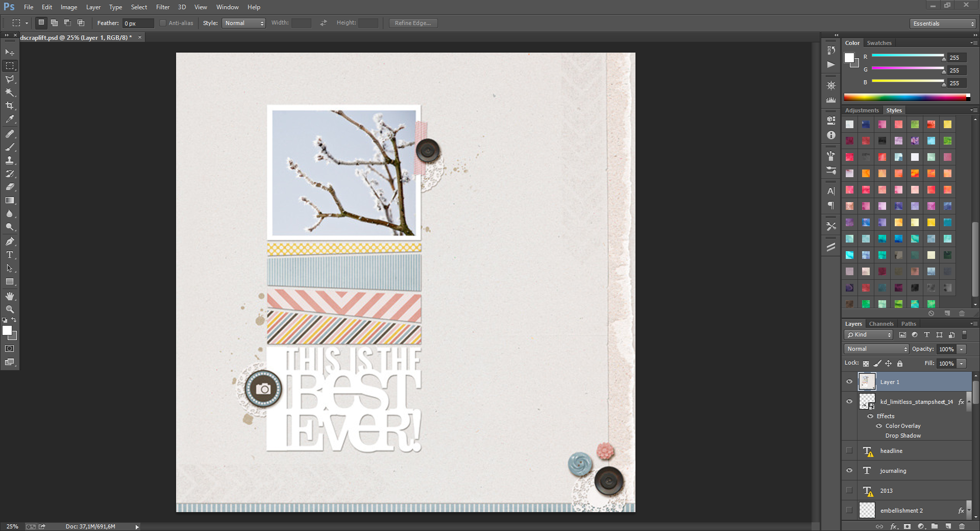Delete layer with trash icon

point(962,526)
